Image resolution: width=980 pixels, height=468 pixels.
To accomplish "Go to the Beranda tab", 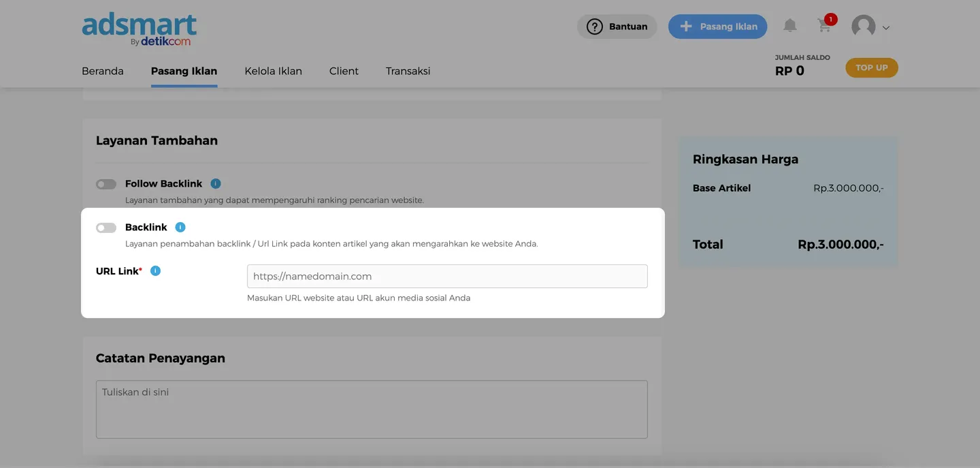I will (103, 71).
